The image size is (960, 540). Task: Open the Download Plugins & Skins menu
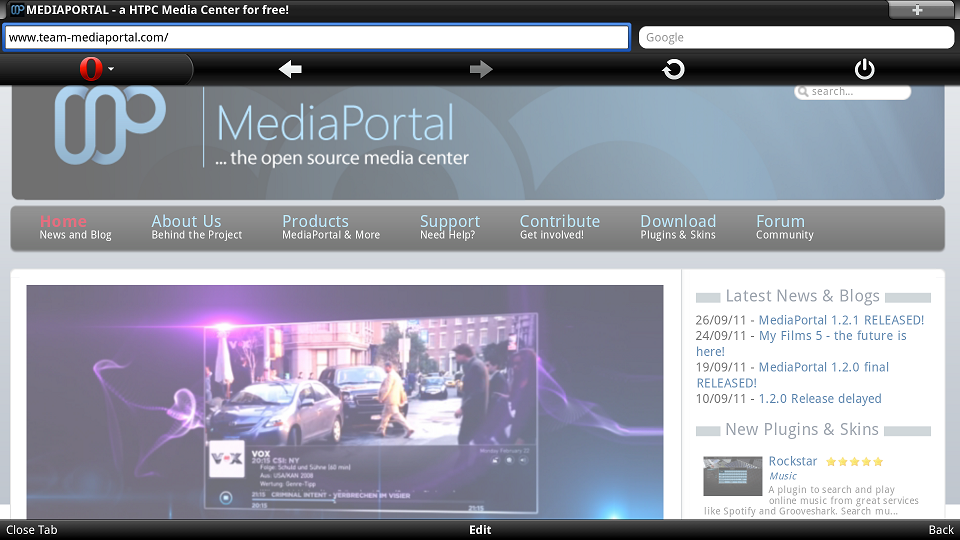click(x=678, y=227)
